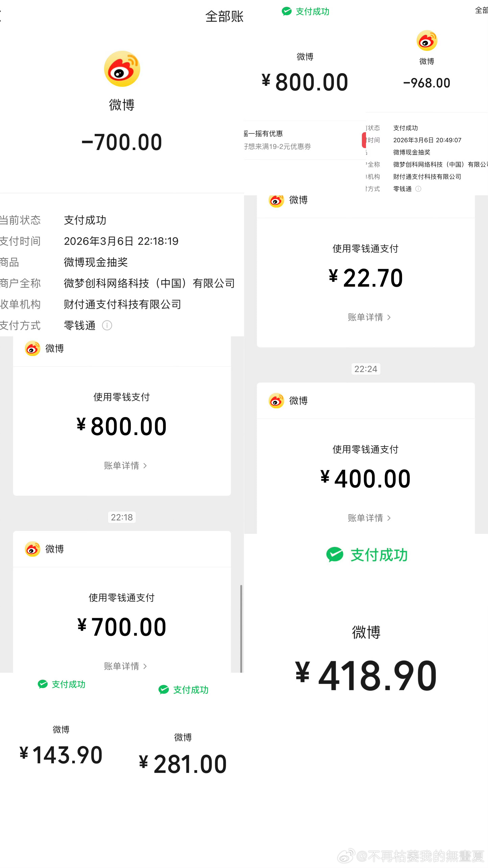Viewport: 488px width, 868px height.
Task: Tap the Weibo avatar on the ¥400.00 card
Action: click(276, 401)
